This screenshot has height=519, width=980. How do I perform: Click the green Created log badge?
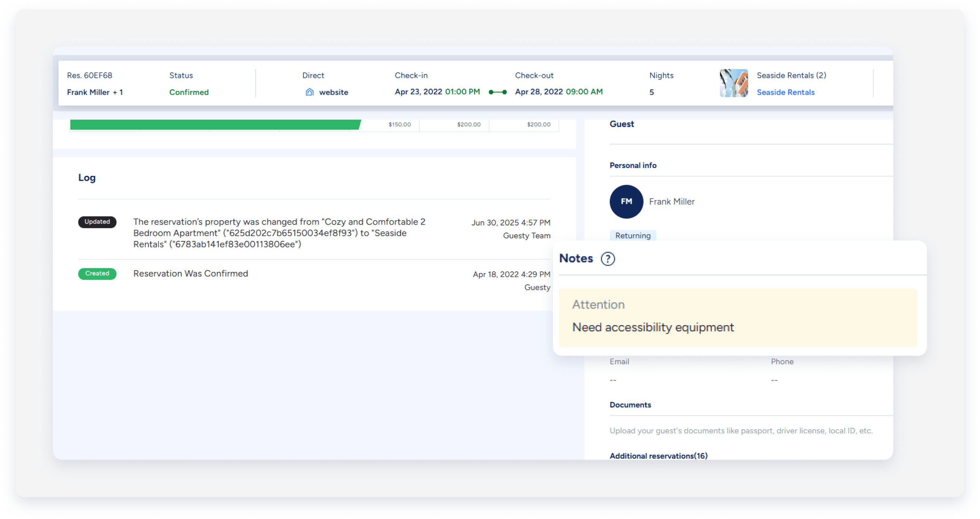point(97,273)
